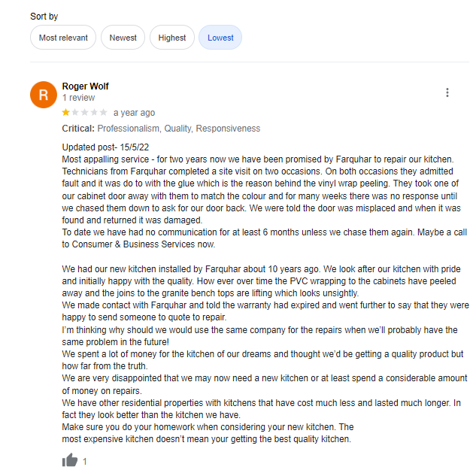The height and width of the screenshot is (476, 476).
Task: Click the '1 review' contributor text
Action: [x=78, y=98]
